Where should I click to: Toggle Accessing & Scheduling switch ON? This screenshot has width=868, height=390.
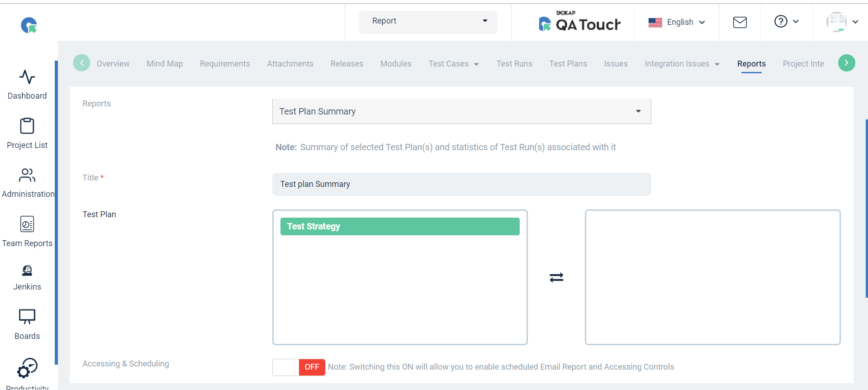tap(299, 367)
